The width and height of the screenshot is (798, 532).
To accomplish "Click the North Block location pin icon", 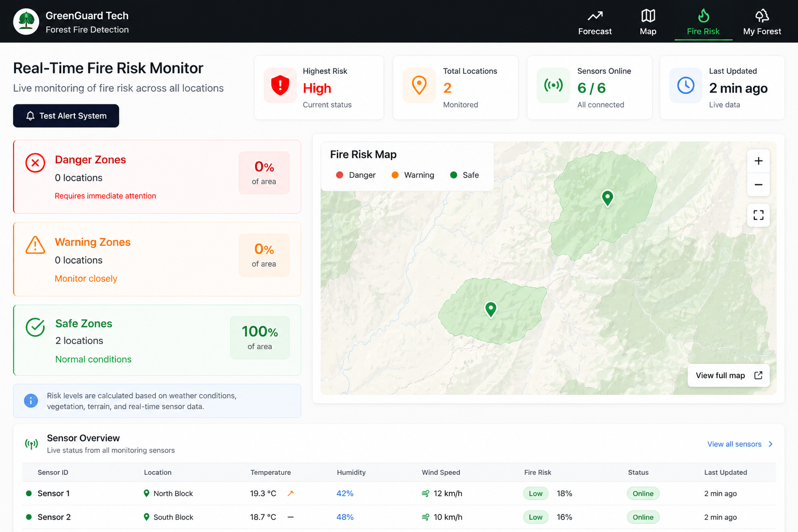I will pyautogui.click(x=147, y=494).
